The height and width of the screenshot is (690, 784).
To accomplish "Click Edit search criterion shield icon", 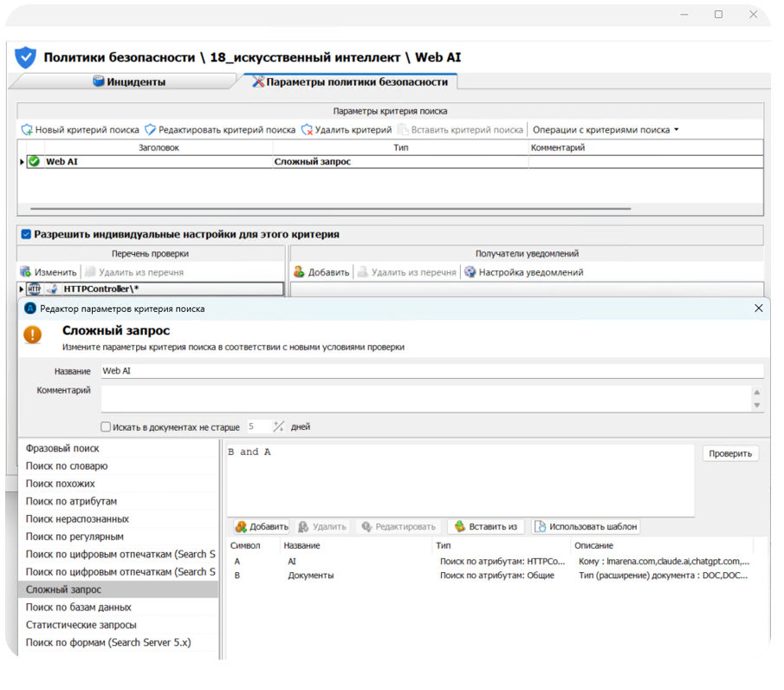I will pos(150,130).
